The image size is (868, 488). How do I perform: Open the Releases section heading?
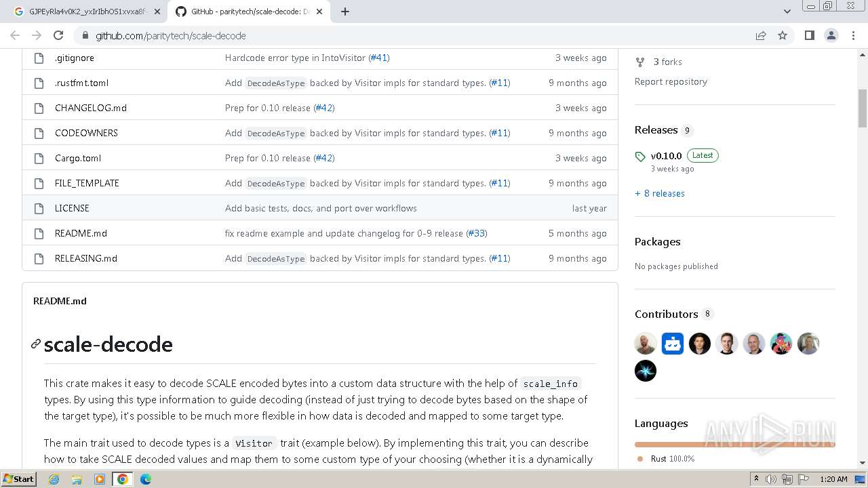(656, 129)
